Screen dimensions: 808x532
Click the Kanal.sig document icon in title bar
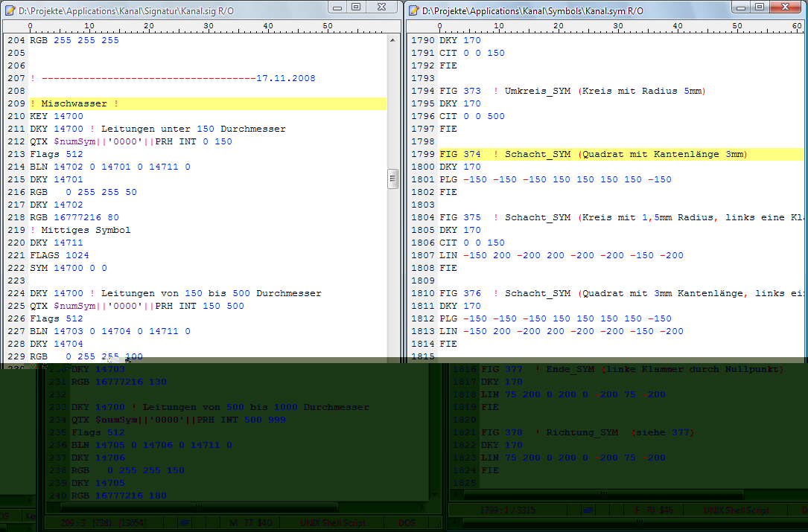click(10, 9)
